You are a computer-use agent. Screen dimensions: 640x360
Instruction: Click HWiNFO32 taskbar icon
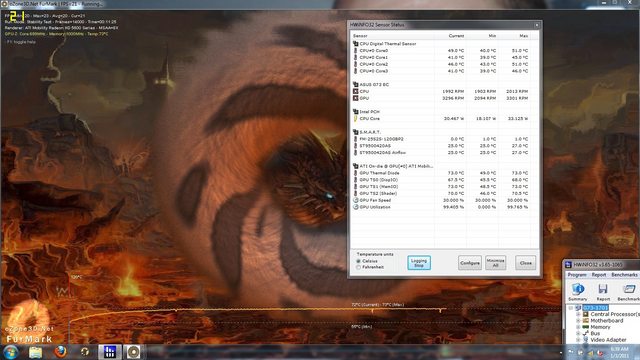109,352
